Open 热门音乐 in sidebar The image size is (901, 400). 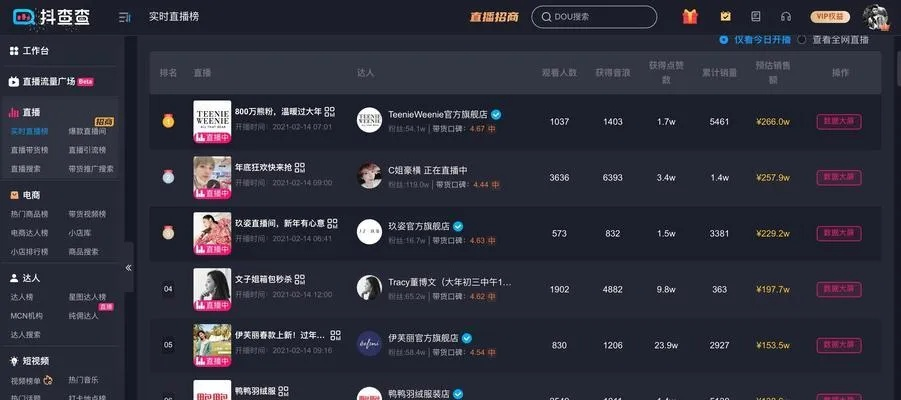pos(83,379)
